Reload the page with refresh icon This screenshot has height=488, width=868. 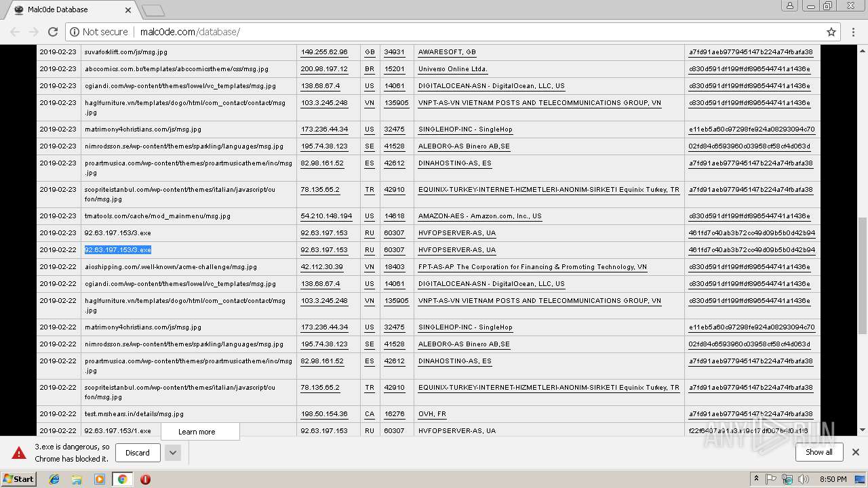click(53, 32)
